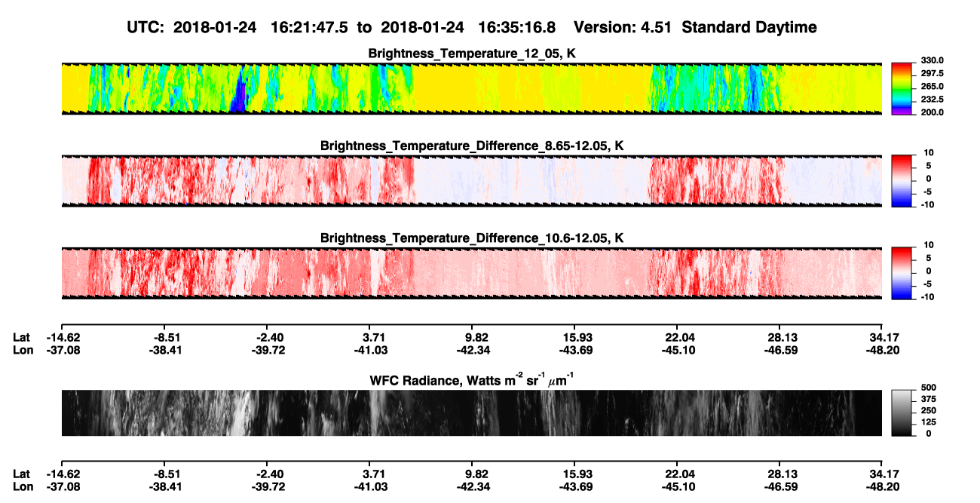Click latitude 3.71 above the WFC Radiance title
Image resolution: width=980 pixels, height=503 pixels.
[374, 336]
